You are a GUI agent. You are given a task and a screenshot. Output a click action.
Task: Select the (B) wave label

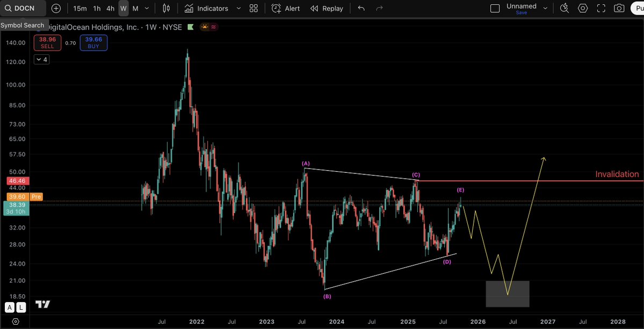coord(327,297)
